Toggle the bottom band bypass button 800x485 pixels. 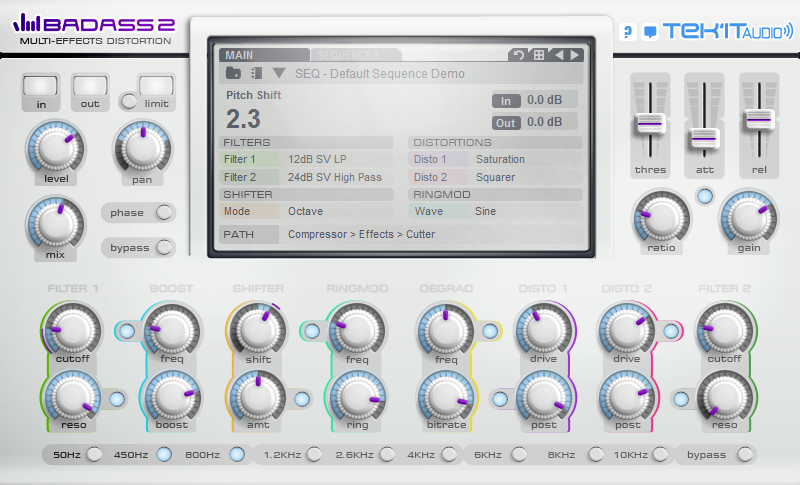coord(745,454)
